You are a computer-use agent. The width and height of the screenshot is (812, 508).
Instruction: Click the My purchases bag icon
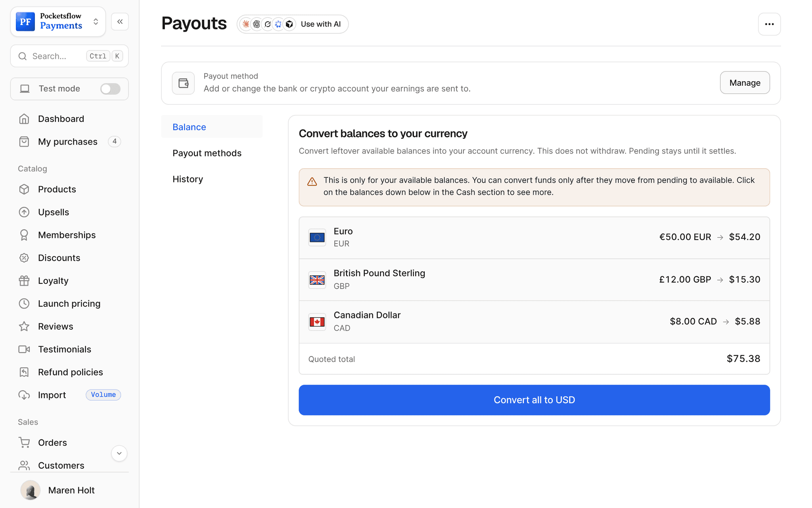(x=24, y=142)
